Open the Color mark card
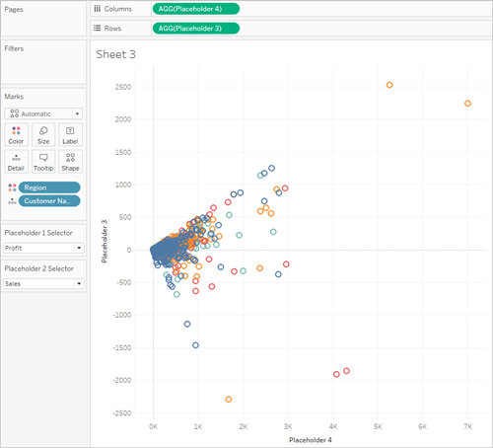Image resolution: width=493 pixels, height=448 pixels. 16,135
